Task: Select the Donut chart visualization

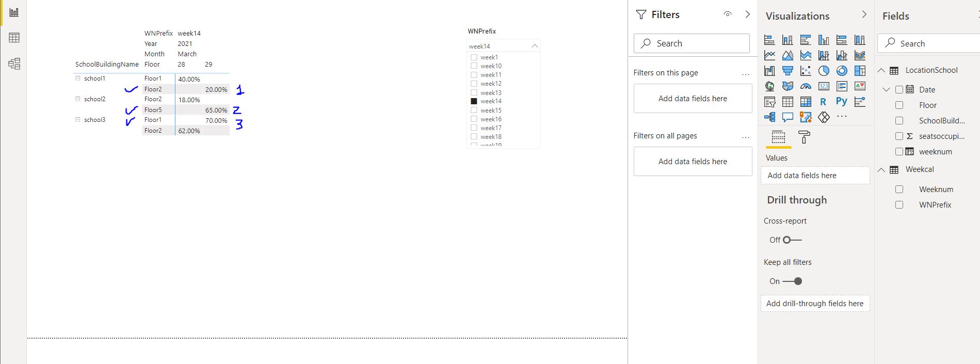Action: tap(842, 71)
